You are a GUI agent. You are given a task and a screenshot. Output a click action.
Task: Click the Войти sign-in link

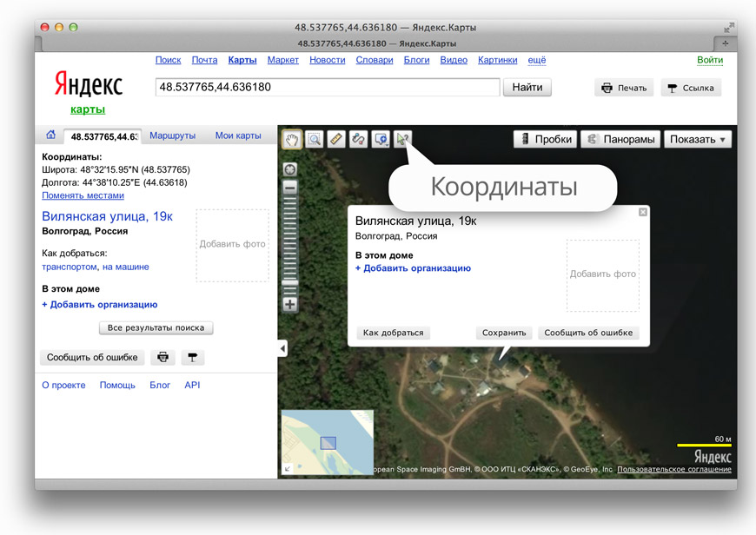coord(710,60)
